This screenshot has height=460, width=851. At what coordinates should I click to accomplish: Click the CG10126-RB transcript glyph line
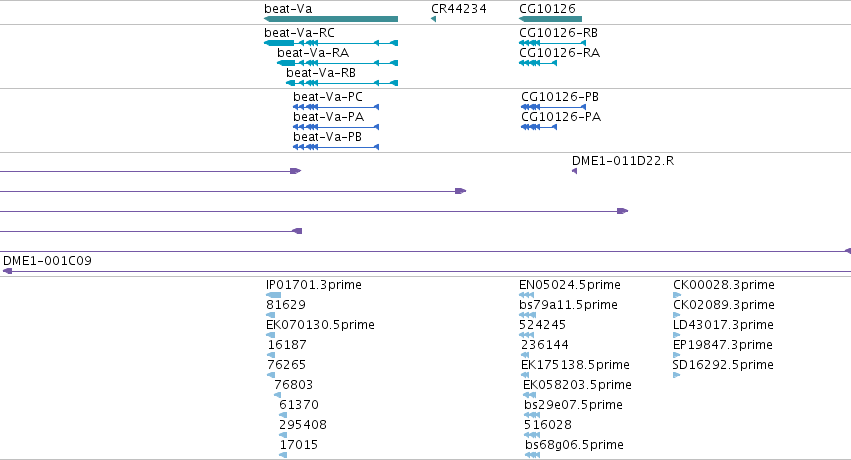pos(552,43)
